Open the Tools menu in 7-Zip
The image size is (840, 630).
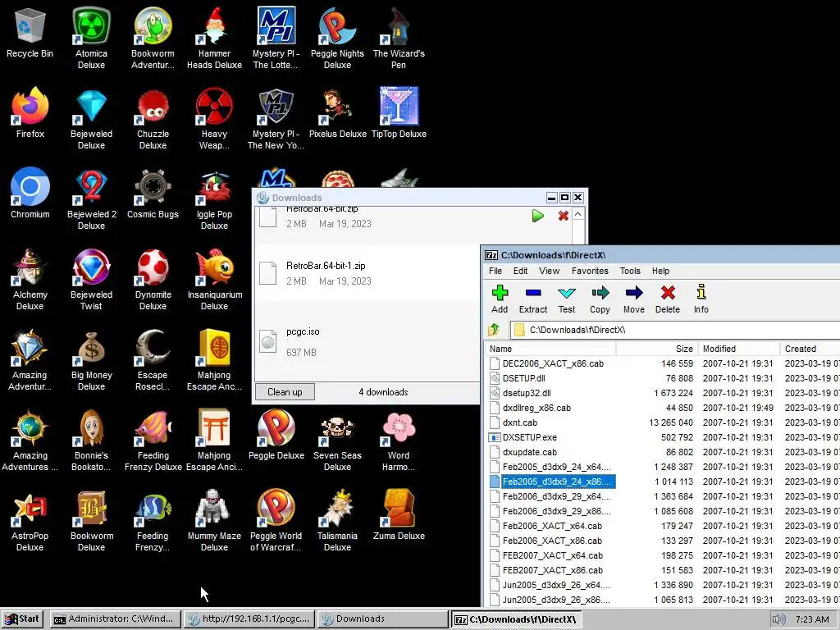tap(630, 271)
